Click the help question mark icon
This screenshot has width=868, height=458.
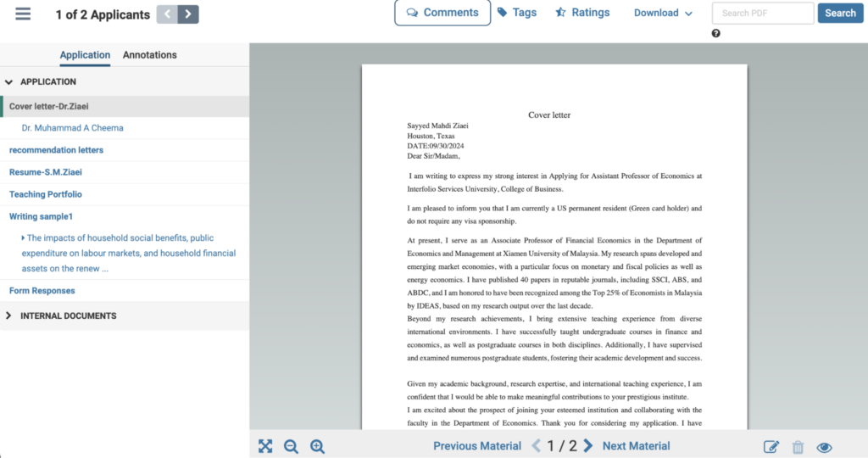click(x=715, y=33)
